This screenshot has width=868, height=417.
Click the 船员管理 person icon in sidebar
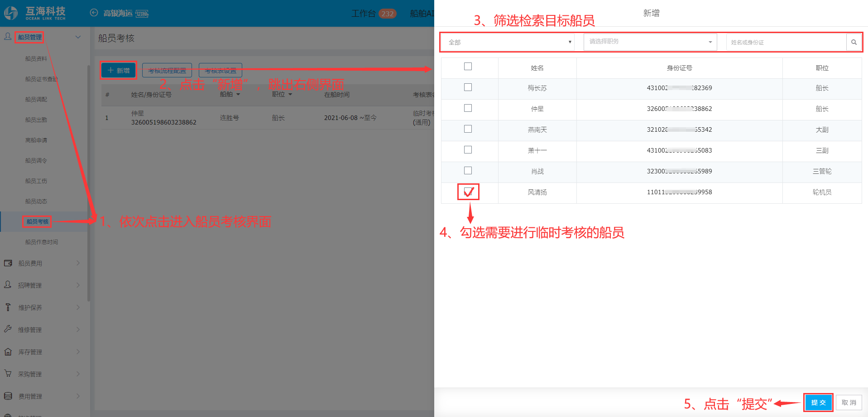pyautogui.click(x=8, y=36)
